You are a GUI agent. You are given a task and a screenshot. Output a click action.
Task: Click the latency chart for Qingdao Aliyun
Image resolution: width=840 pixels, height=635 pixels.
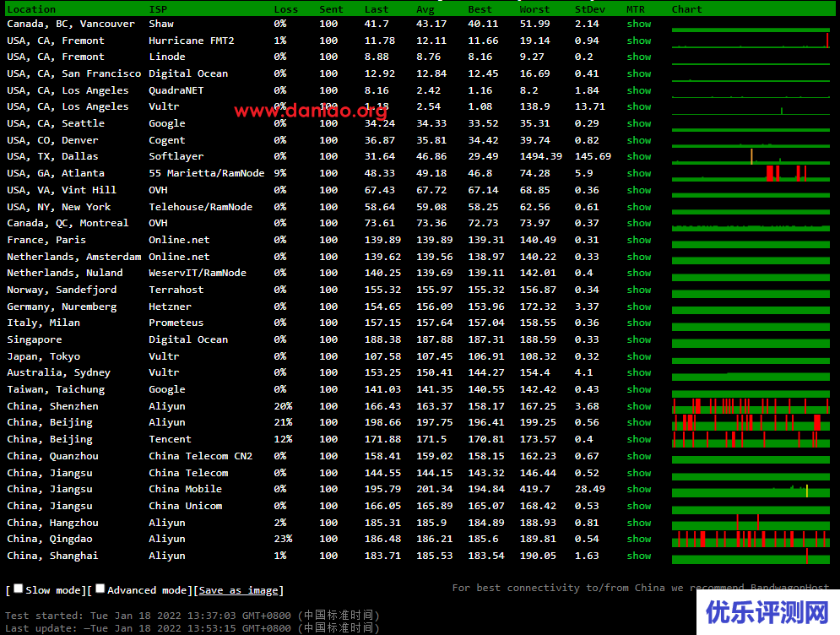[x=751, y=539]
